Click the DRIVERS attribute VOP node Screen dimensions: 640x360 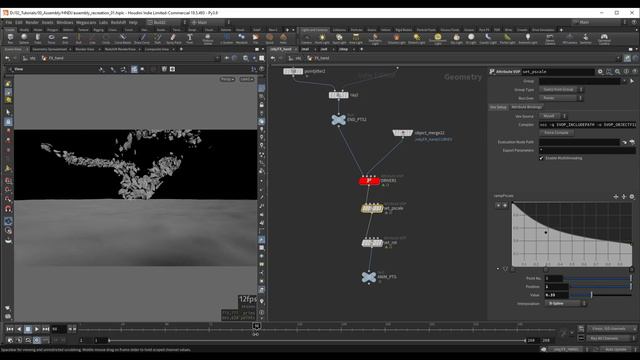click(x=369, y=181)
